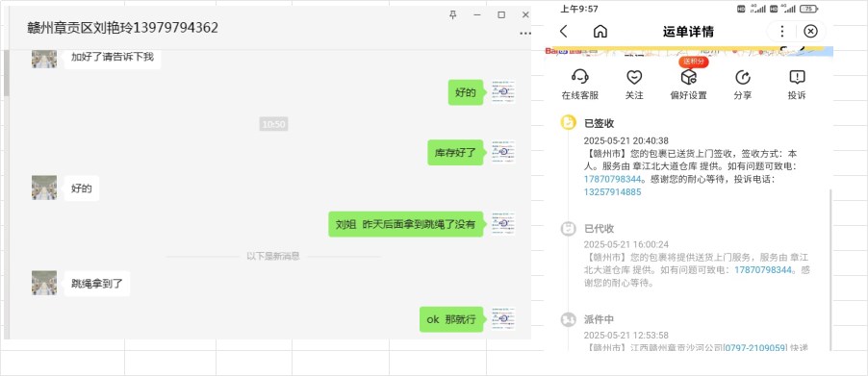Tap the 关注 heart icon

coord(634,77)
